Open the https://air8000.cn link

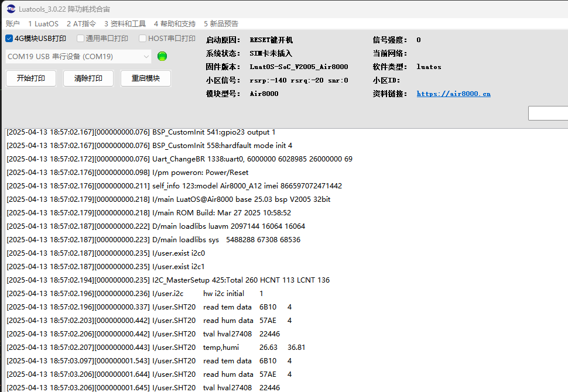point(454,94)
